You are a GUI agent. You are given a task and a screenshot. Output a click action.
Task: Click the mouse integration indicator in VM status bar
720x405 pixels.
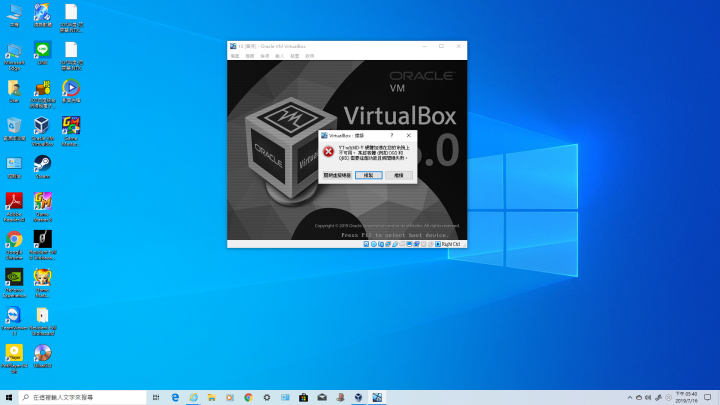(x=431, y=244)
